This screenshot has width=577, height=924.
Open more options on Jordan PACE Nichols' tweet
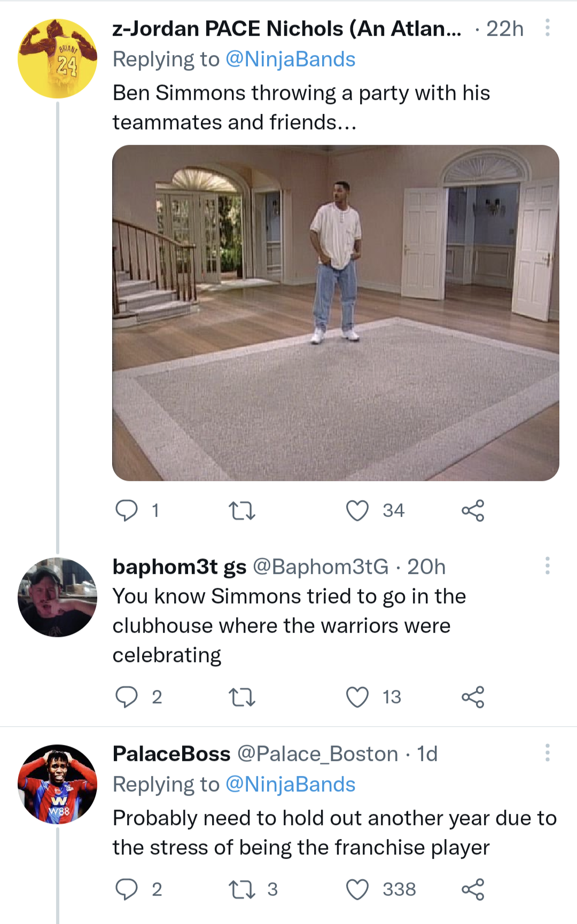(x=547, y=28)
